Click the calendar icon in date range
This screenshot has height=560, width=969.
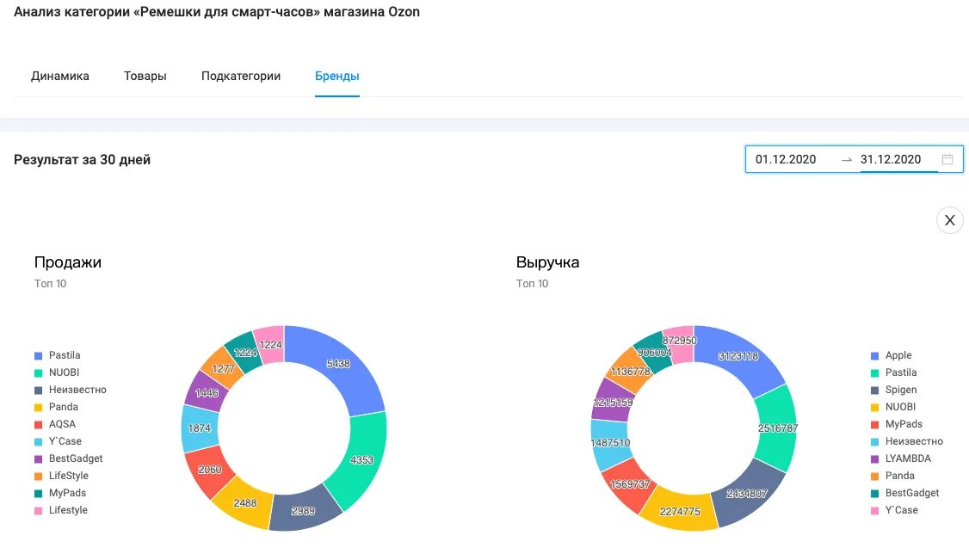tap(947, 159)
